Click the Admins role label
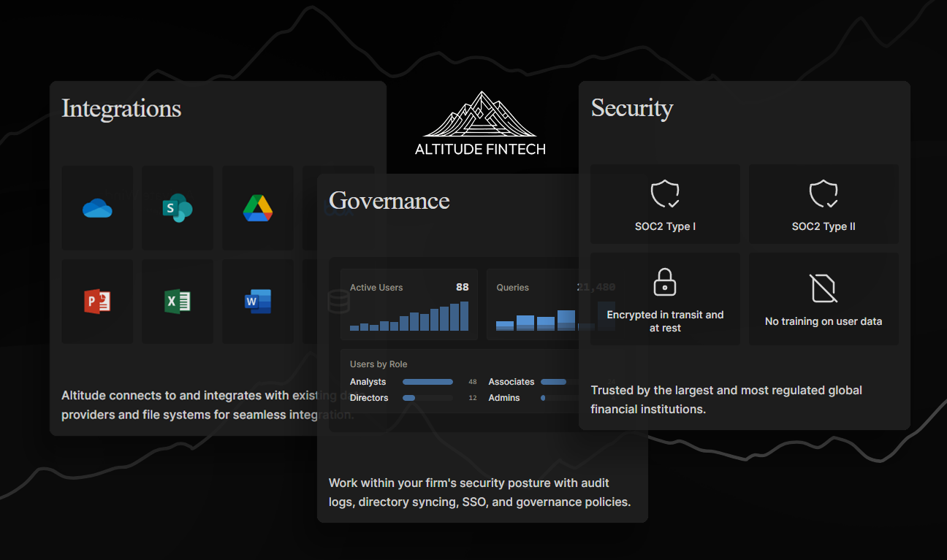 [504, 398]
